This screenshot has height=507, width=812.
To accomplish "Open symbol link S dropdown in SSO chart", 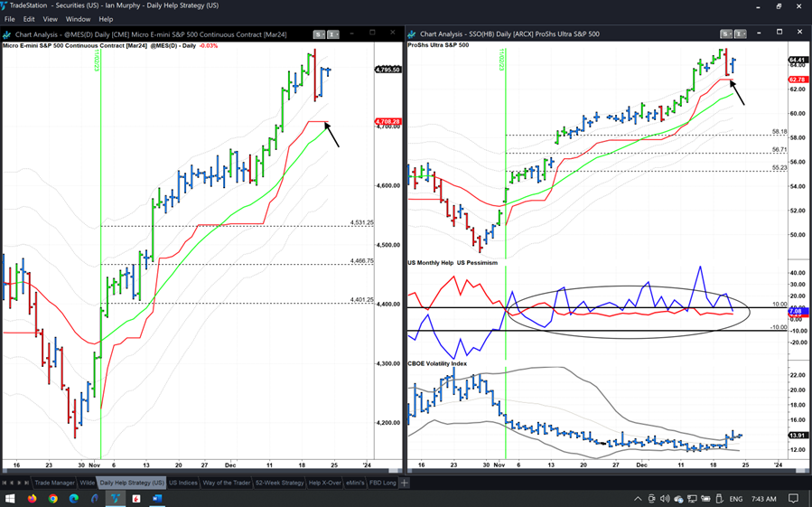I will tap(726, 34).
